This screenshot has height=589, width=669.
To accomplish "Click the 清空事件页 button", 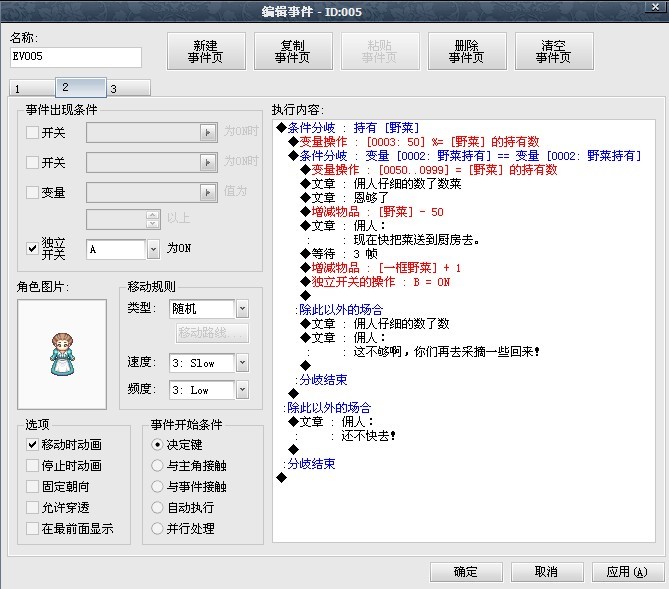I will tap(554, 51).
